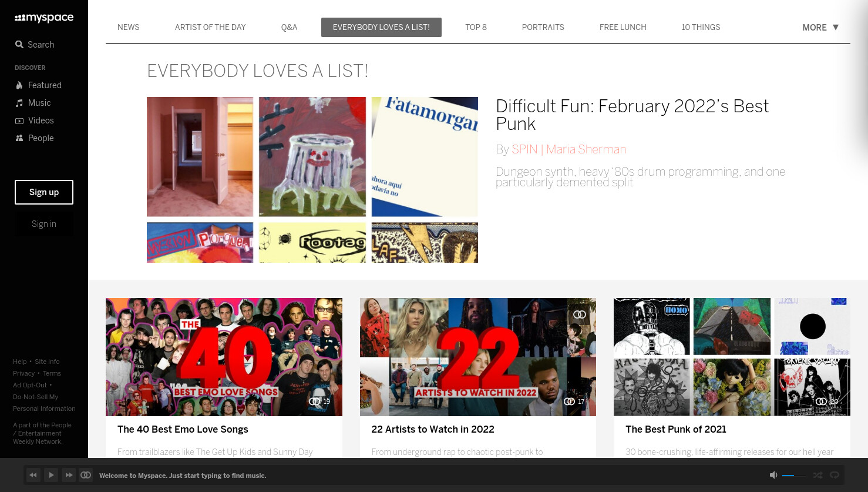Open The 40 Best Emo Love Songs thumbnail
This screenshot has width=868, height=492.
click(224, 357)
